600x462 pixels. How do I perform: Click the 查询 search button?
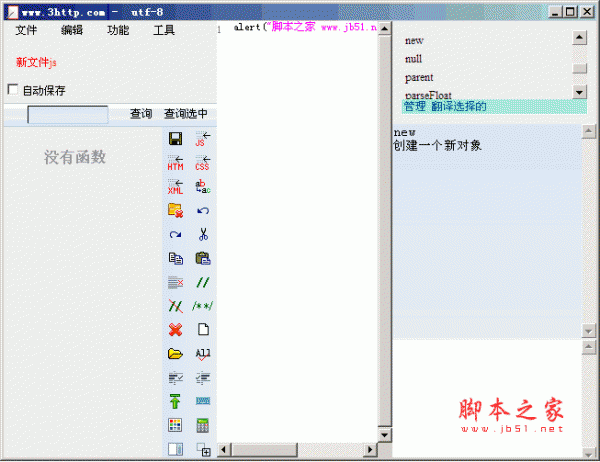[x=141, y=113]
